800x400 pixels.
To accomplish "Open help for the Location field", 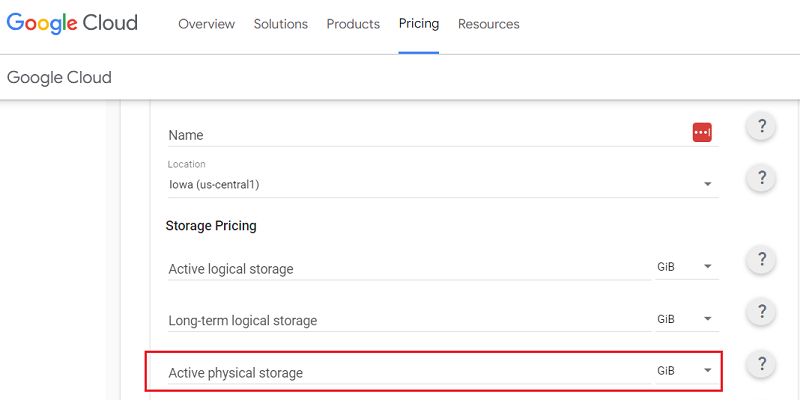I will [762, 178].
